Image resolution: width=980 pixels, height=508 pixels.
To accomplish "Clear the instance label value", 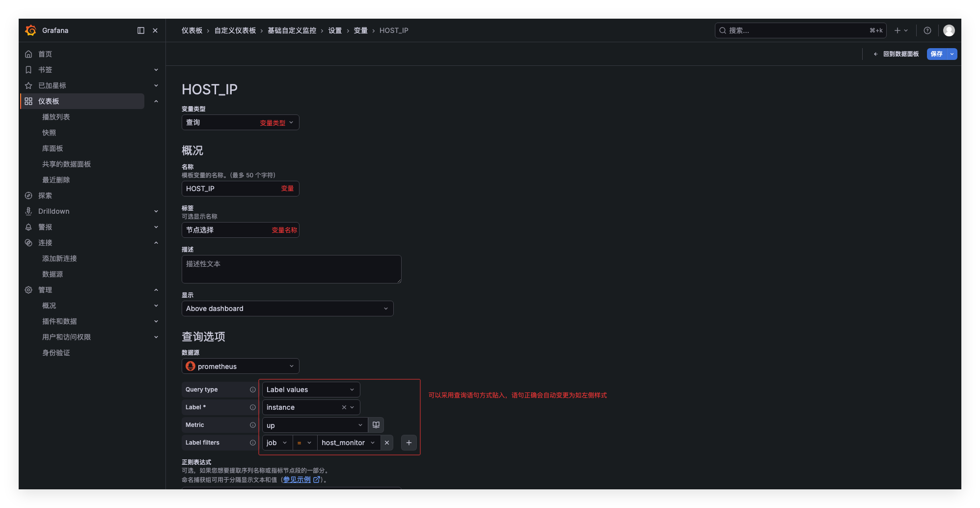I will coord(344,407).
